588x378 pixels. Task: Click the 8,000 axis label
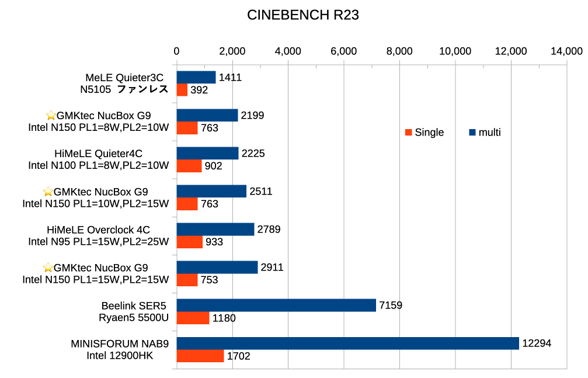click(x=399, y=51)
